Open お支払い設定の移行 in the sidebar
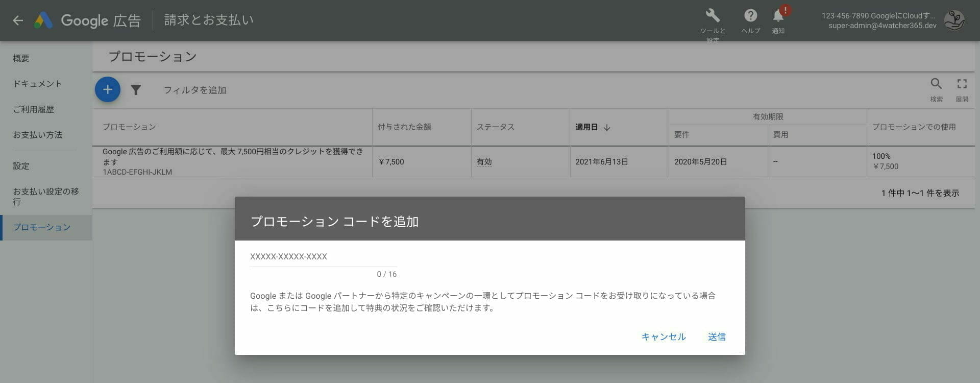 (46, 197)
